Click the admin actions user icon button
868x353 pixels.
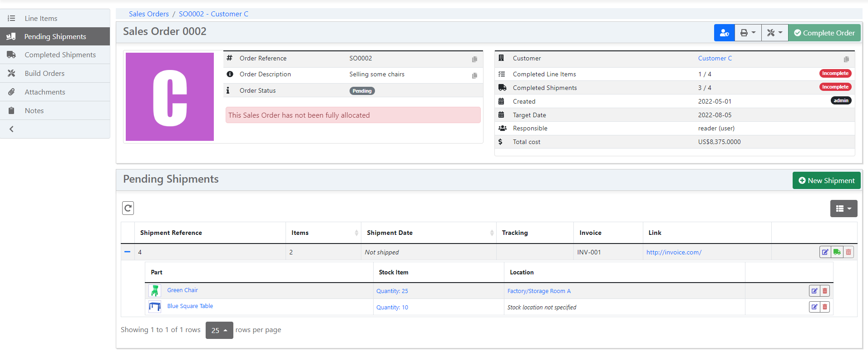coord(724,33)
